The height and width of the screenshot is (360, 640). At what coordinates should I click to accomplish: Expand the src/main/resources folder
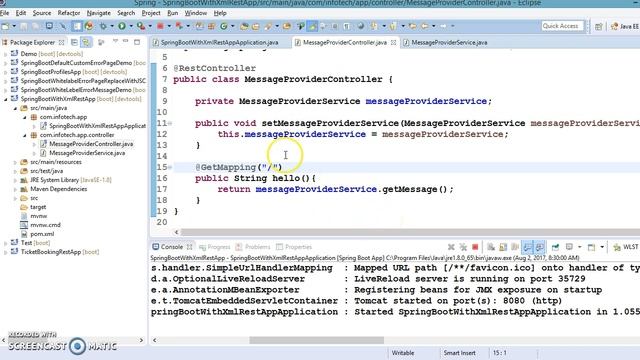[15, 162]
